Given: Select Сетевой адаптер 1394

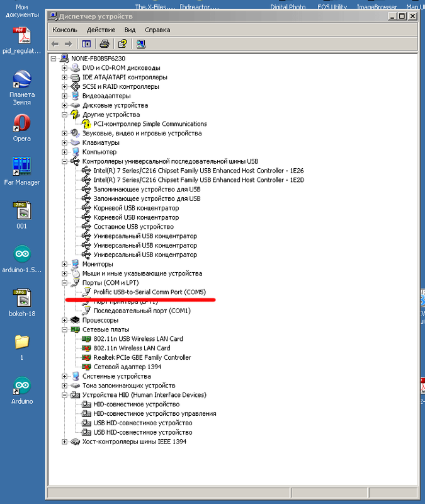Looking at the screenshot, I should click(127, 367).
